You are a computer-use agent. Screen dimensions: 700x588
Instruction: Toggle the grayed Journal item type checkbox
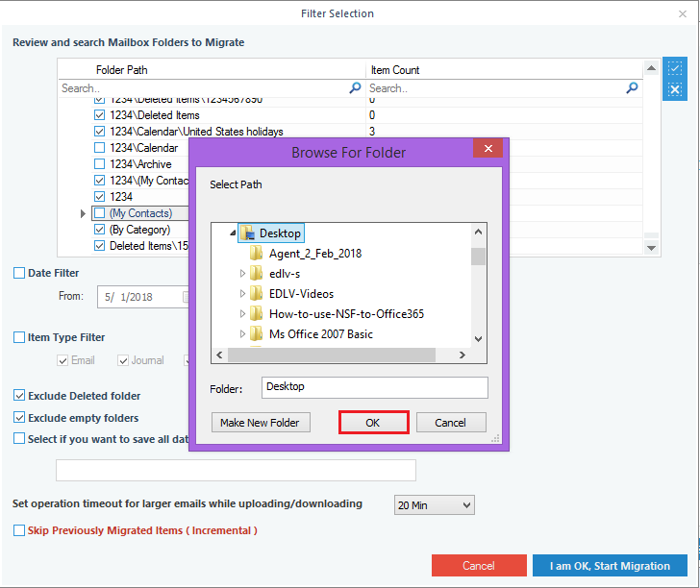click(x=123, y=360)
